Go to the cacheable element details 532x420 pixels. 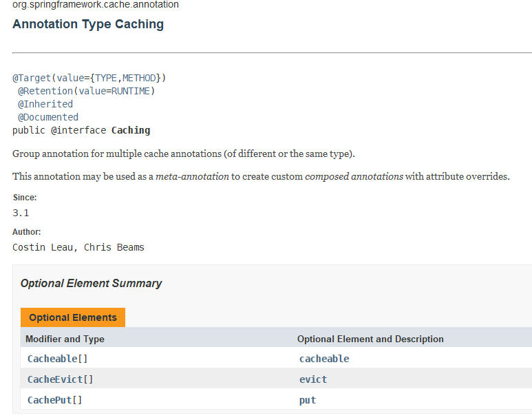[x=324, y=359]
